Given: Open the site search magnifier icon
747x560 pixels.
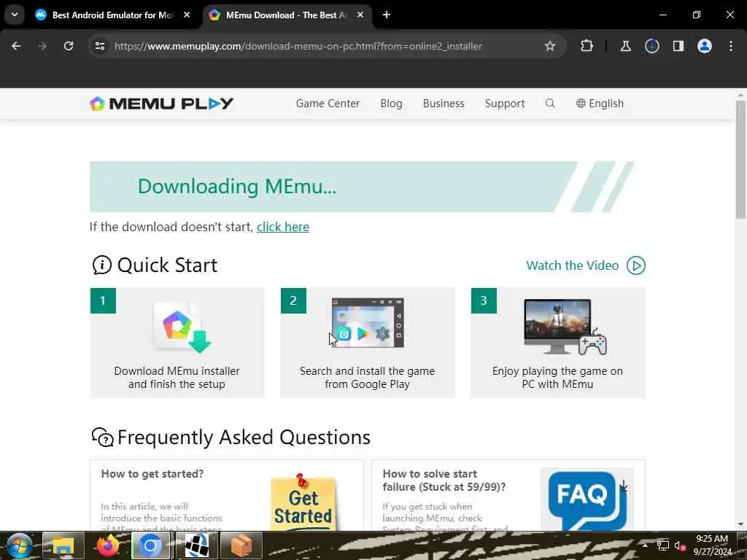Looking at the screenshot, I should (x=550, y=104).
